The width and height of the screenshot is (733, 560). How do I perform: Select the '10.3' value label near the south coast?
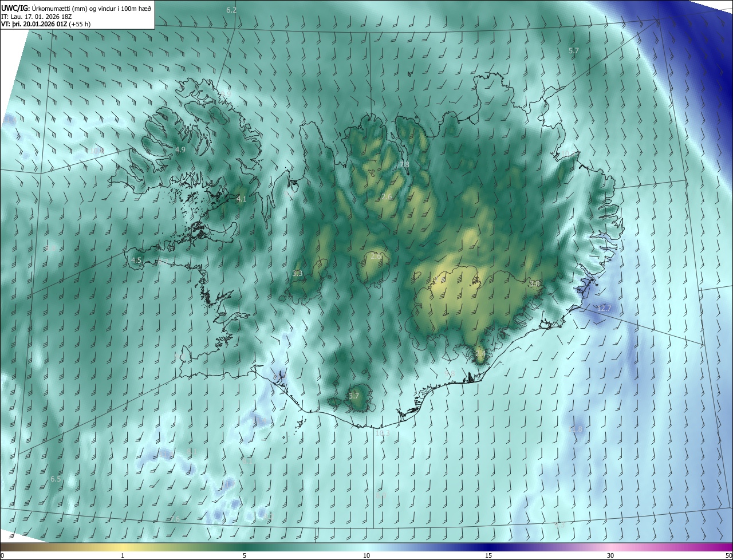tap(383, 433)
